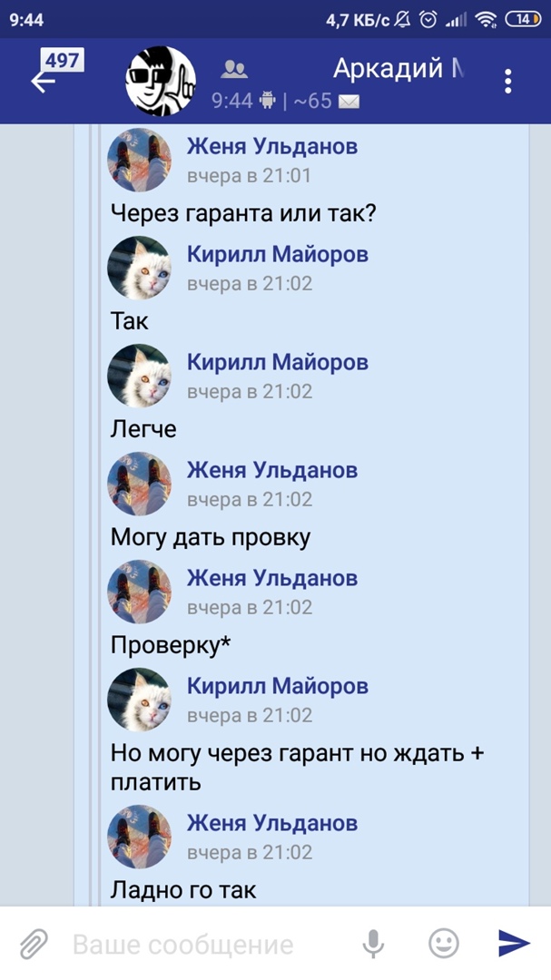The height and width of the screenshot is (980, 551).
Task: Open Кирилл Майоров name above Легче
Action: point(278,362)
